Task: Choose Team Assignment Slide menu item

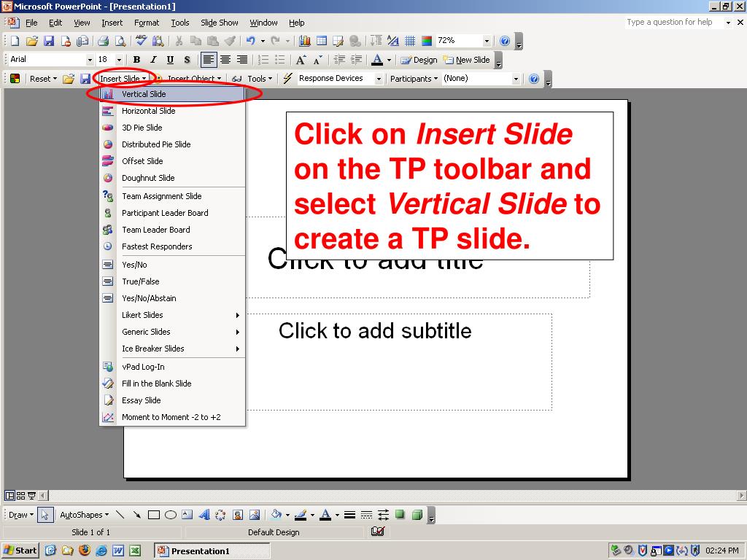Action: [172, 196]
